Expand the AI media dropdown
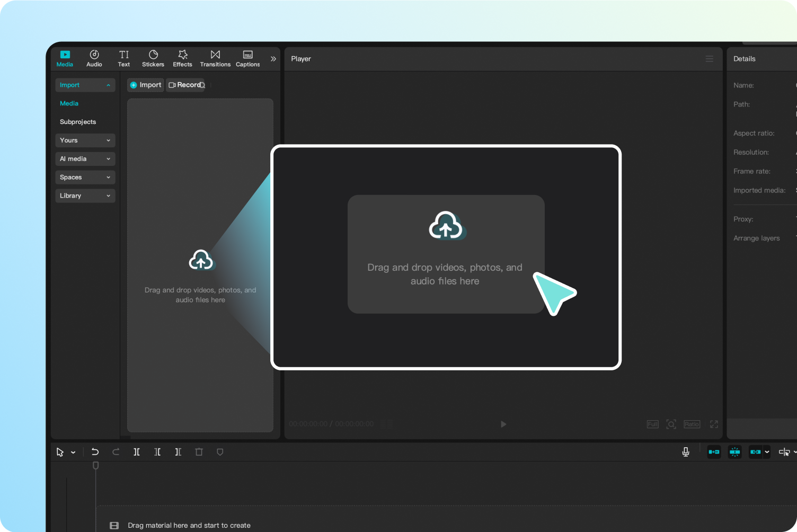This screenshot has width=797, height=532. coord(85,159)
